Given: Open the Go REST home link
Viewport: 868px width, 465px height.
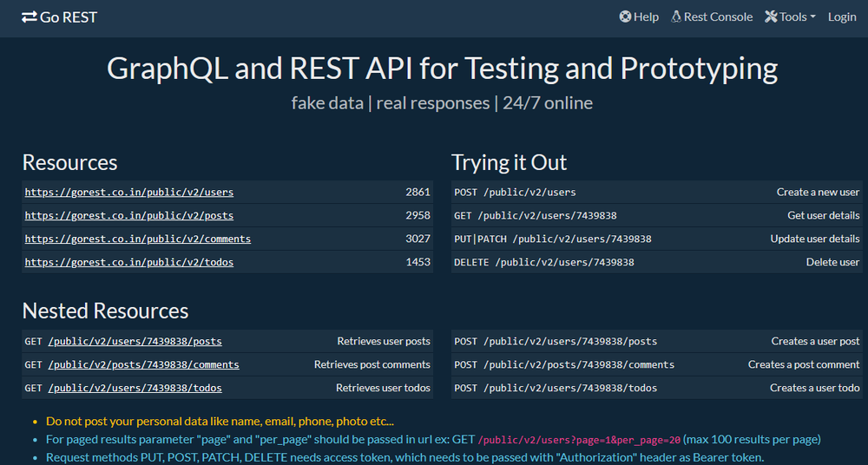Looking at the screenshot, I should click(60, 17).
